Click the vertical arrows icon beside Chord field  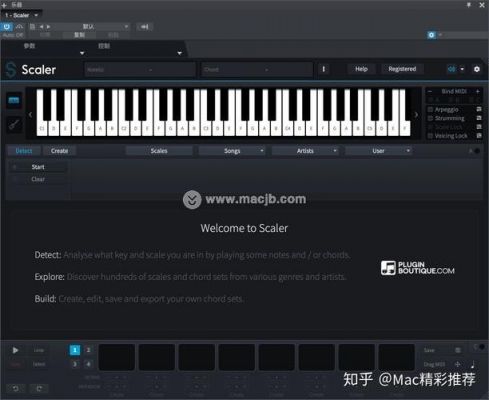pos(323,69)
